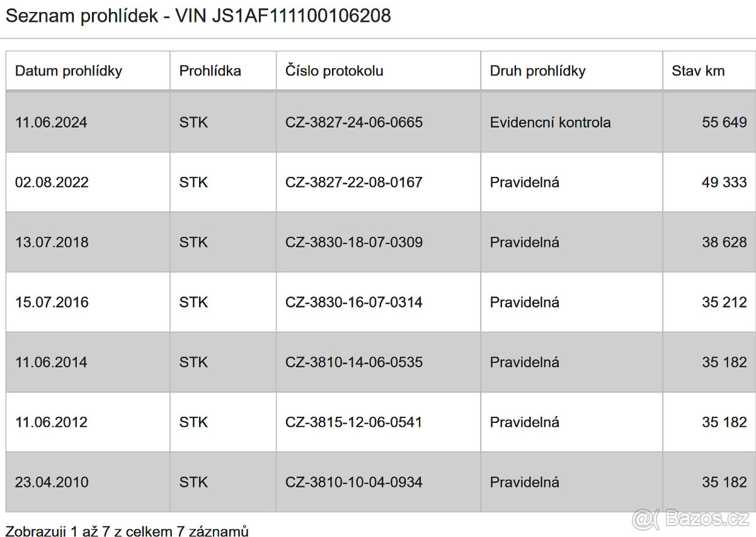This screenshot has width=756, height=537.
Task: Open protocol CZ-3830-18-07-0309
Action: coord(353,242)
